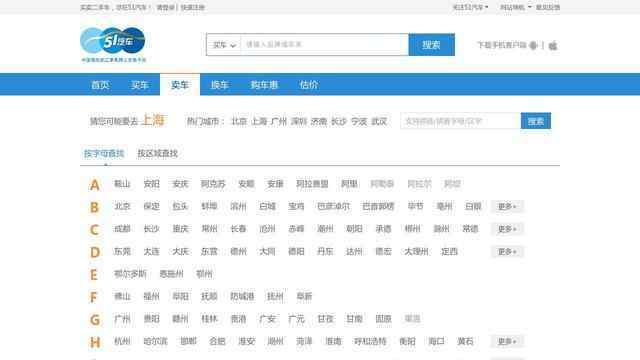640x360 pixels.
Task: Click the Apple client download icon
Action: 553,45
